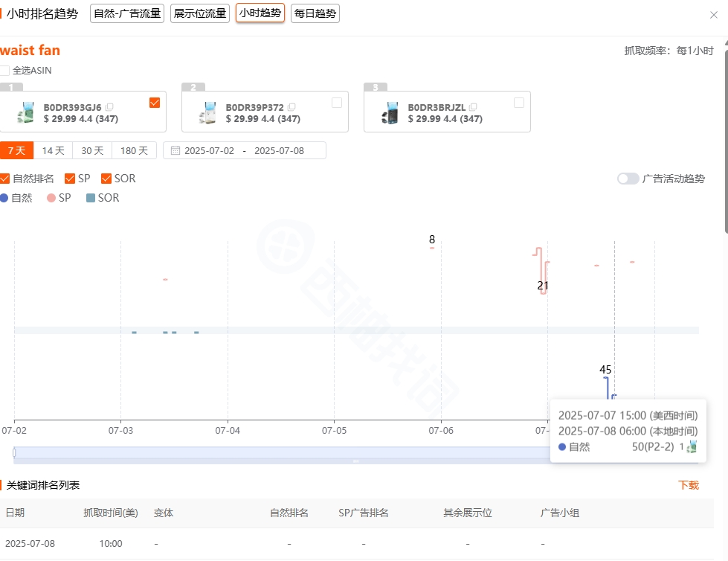
Task: Switch to 展示位流量 tab
Action: [200, 13]
